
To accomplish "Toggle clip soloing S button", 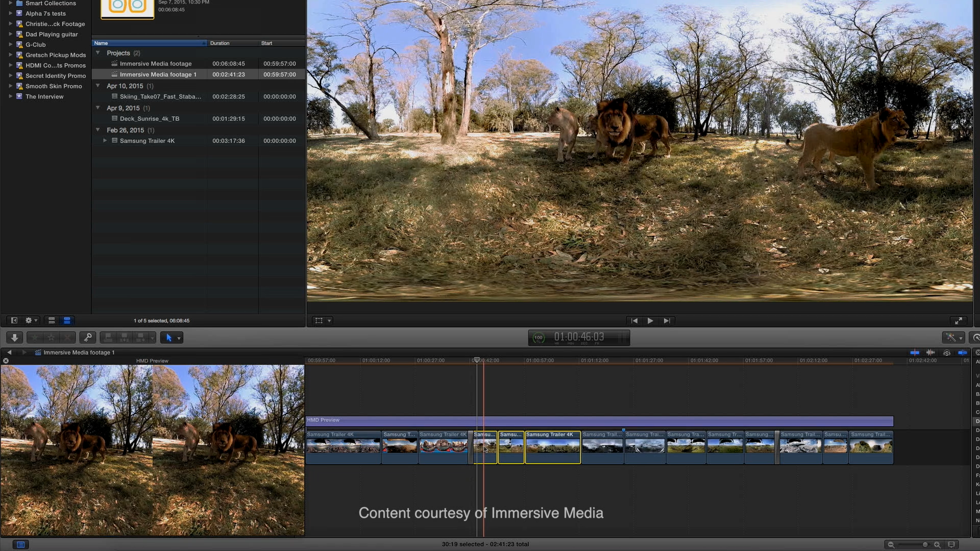I will [947, 353].
